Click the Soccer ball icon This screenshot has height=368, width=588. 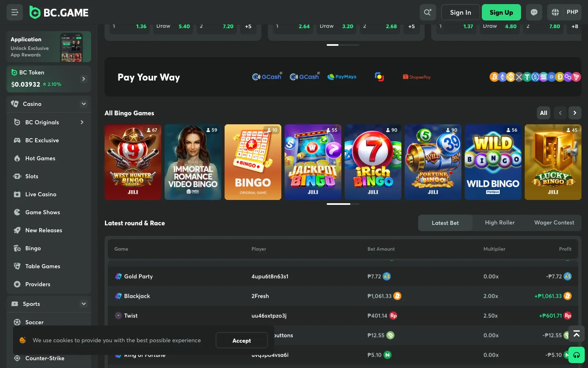coord(17,322)
